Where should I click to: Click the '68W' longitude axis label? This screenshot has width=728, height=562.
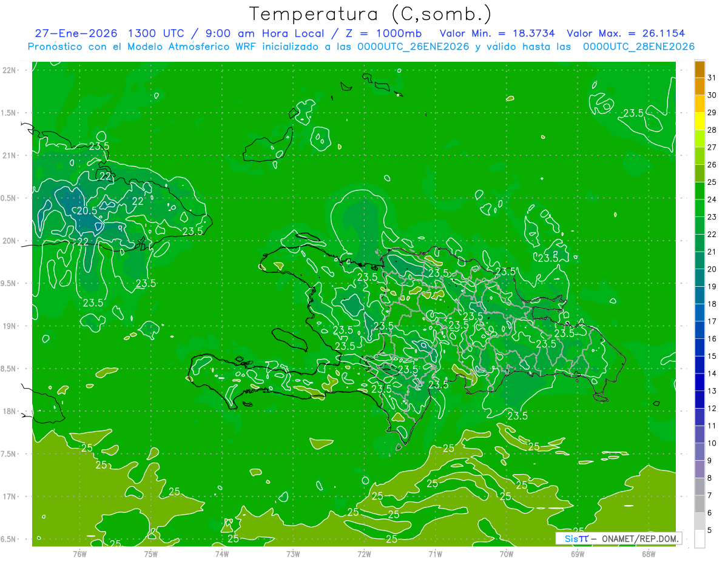tap(649, 554)
